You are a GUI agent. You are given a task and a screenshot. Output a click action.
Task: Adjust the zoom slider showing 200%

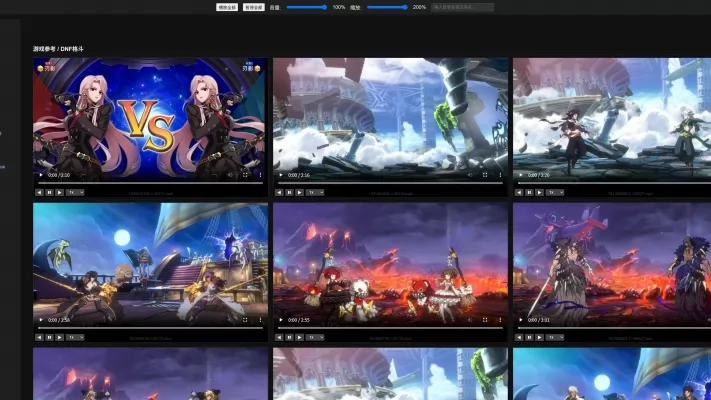387,7
